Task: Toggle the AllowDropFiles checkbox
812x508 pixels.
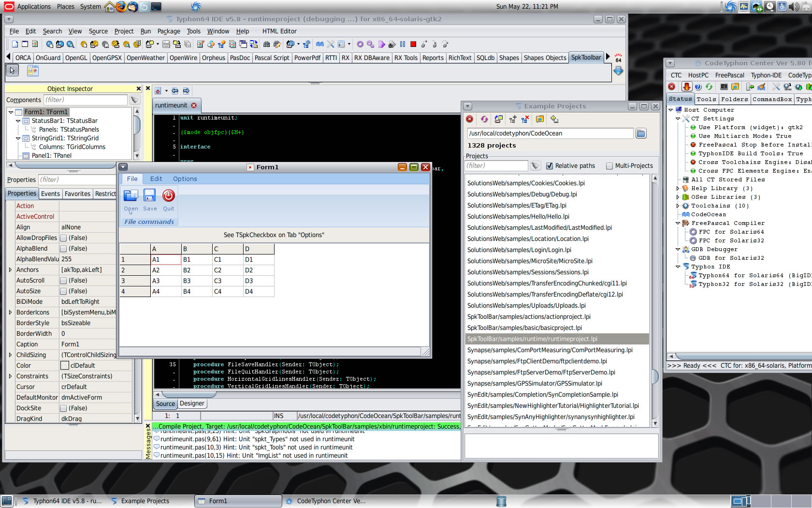Action: tap(63, 238)
